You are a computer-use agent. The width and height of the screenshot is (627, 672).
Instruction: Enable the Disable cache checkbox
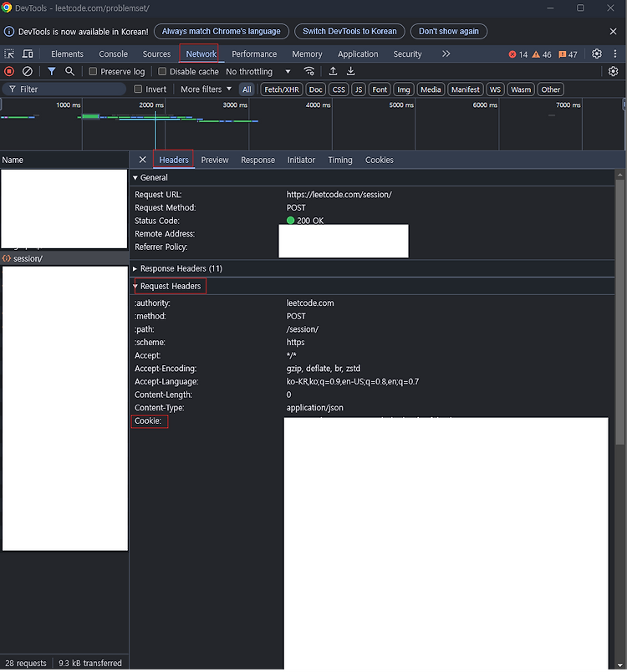[x=162, y=72]
